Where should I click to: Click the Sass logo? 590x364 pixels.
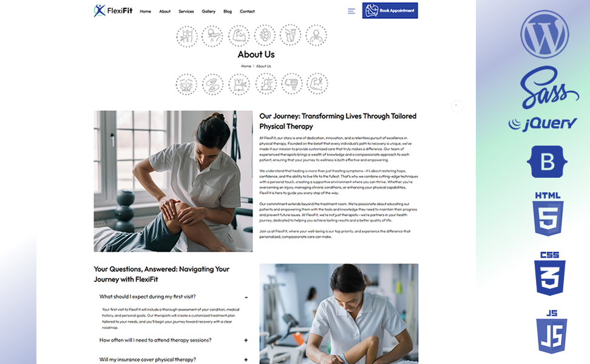click(549, 87)
